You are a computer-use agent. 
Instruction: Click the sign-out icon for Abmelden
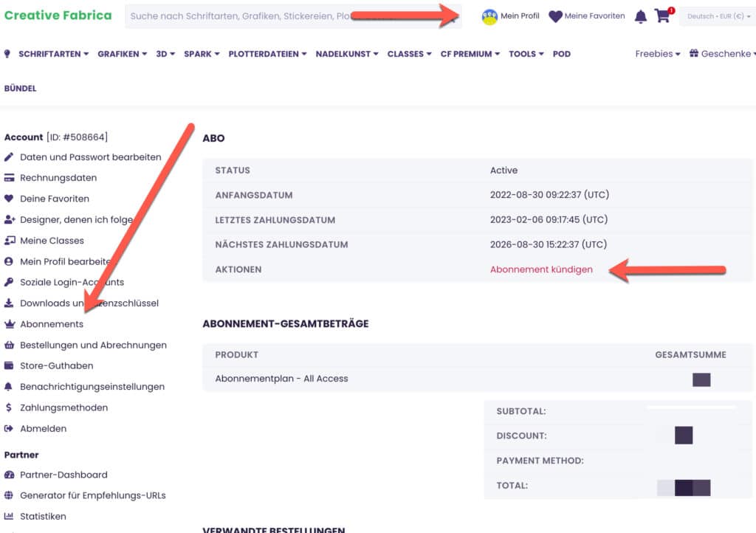point(9,428)
